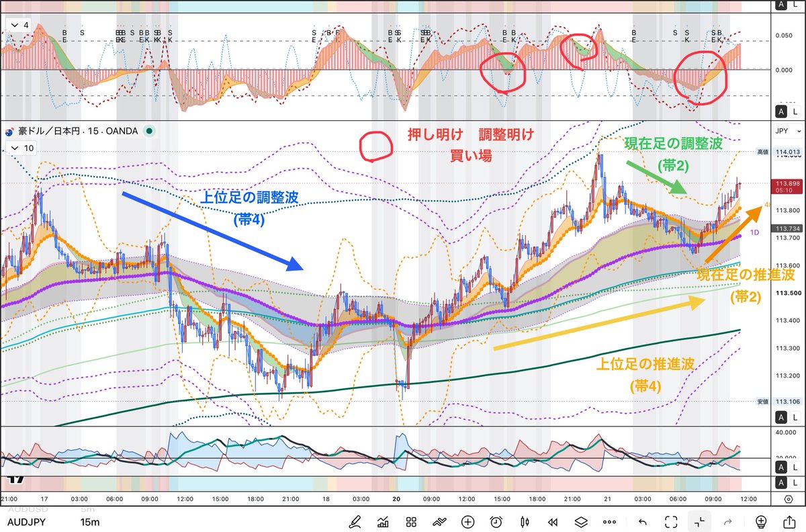Screen dimensions: 806x532
Task: Tap the green market status dot beside OANDA
Action: 148,131
